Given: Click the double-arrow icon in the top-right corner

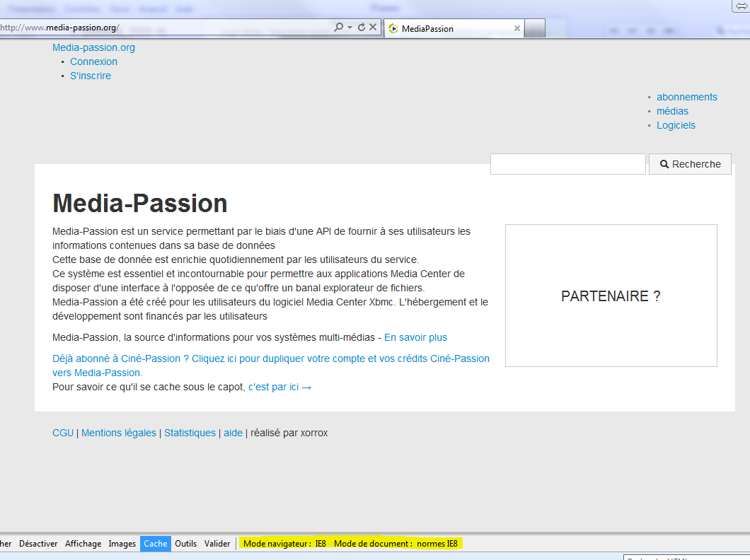Looking at the screenshot, I should coord(742,6).
